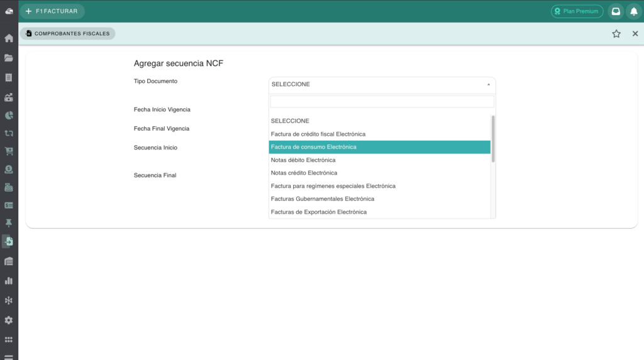Open the home icon in sidebar
This screenshot has width=644, height=360.
9,38
